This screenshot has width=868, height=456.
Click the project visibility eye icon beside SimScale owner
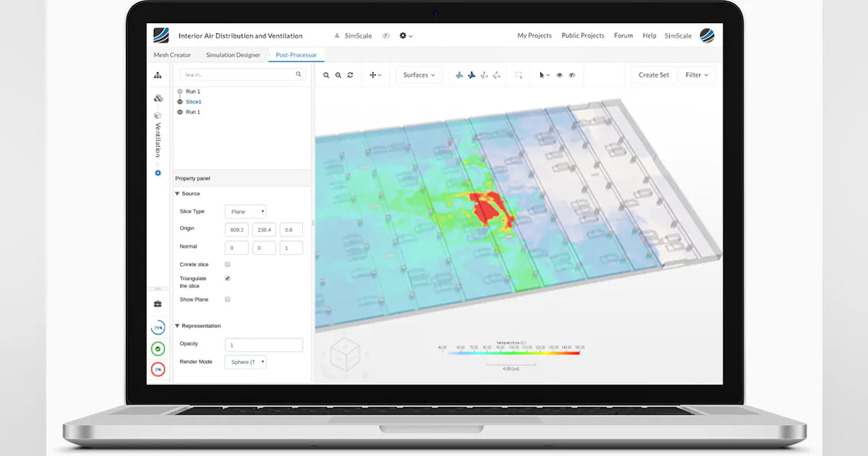pos(386,35)
